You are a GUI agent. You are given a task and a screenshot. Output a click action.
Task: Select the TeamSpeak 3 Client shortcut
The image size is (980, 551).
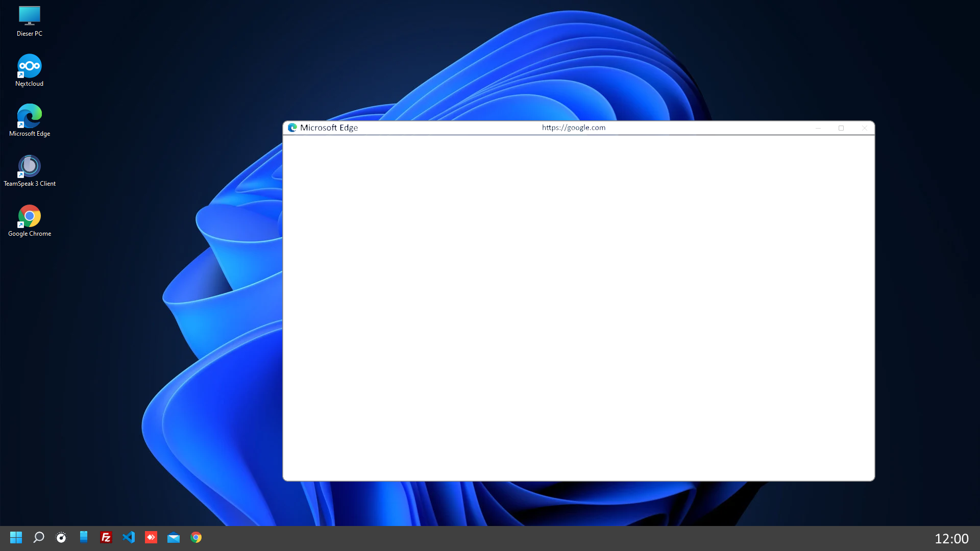[30, 170]
